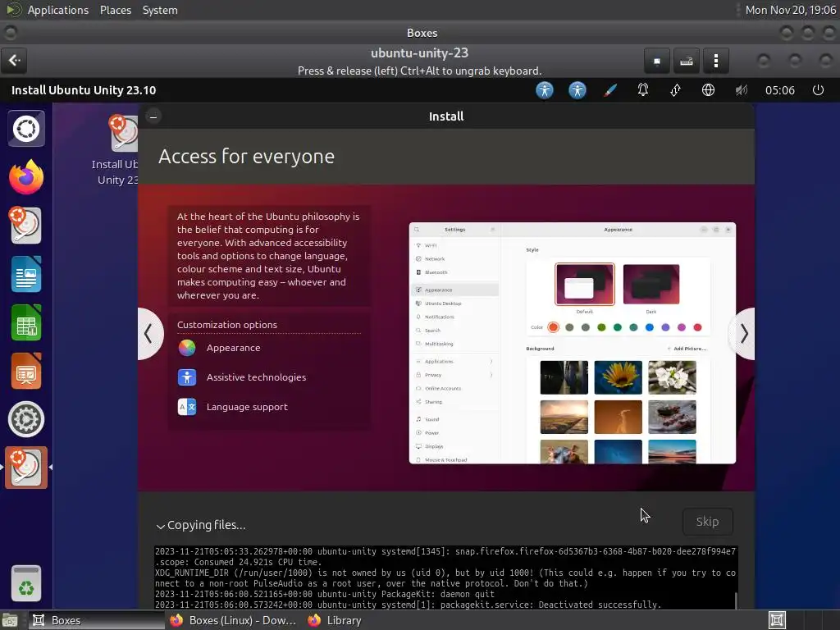Click the brush indicator in panel

pyautogui.click(x=610, y=90)
